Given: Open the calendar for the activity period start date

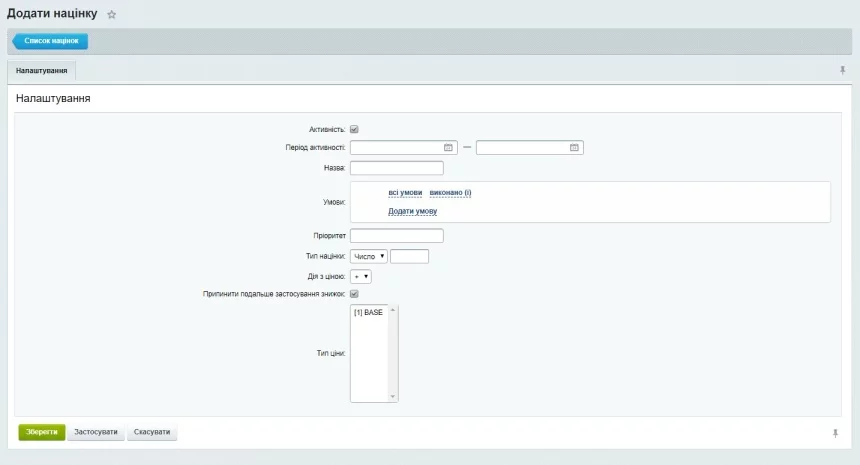Looking at the screenshot, I should click(449, 148).
